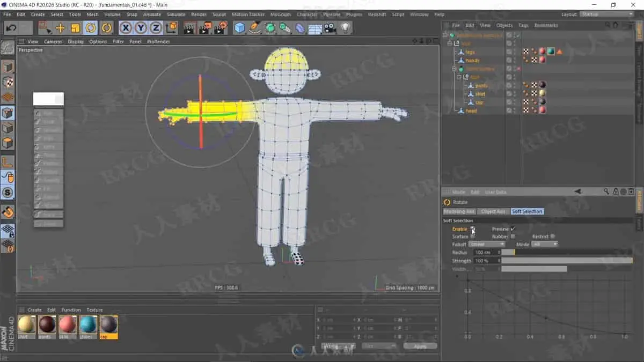Switch to the Soft Selection tab
Viewport: 644px width, 362px height.
[527, 211]
